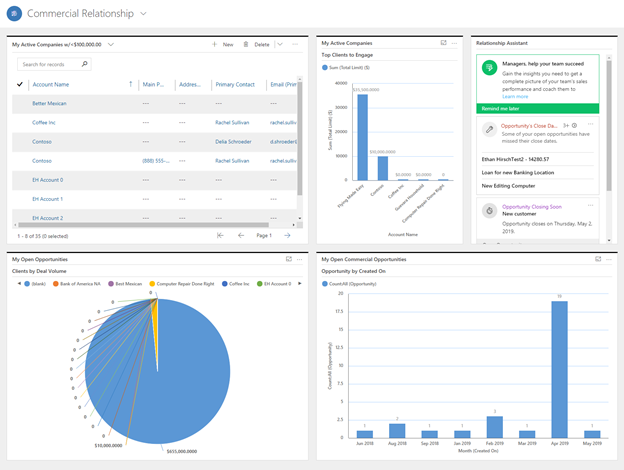The image size is (624, 470).
Task: Click the dashboard icon beside Commercial Relationship
Action: (x=14, y=14)
